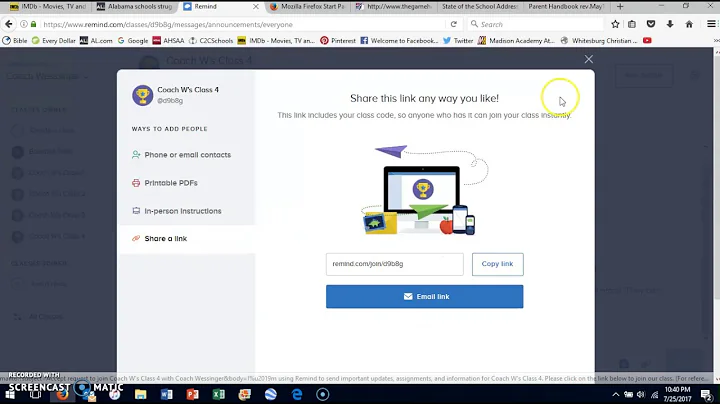Viewport: 720px width, 404px height.
Task: Open the Bible bookmark
Action: [x=15, y=40]
